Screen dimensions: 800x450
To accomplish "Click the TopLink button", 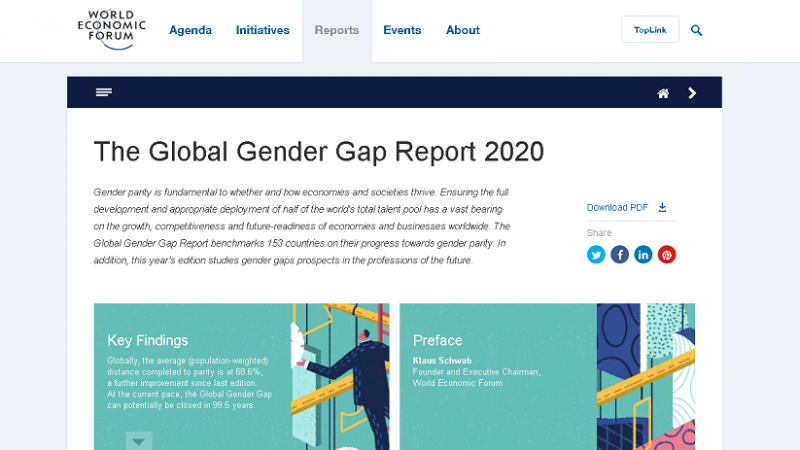I will (x=650, y=30).
